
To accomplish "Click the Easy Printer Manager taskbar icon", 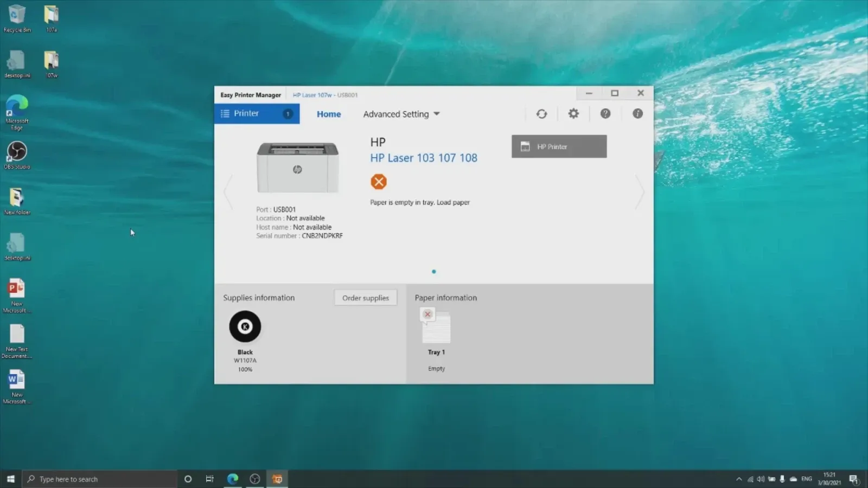I will click(x=277, y=479).
